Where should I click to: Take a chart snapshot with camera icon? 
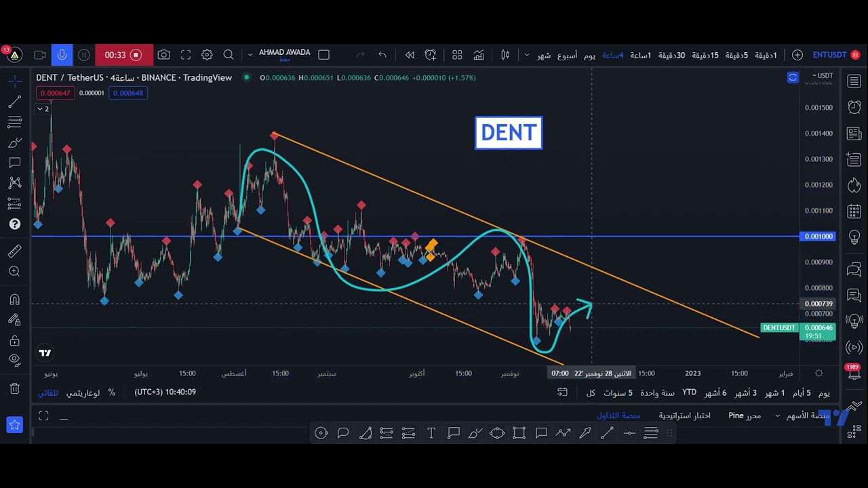(163, 55)
